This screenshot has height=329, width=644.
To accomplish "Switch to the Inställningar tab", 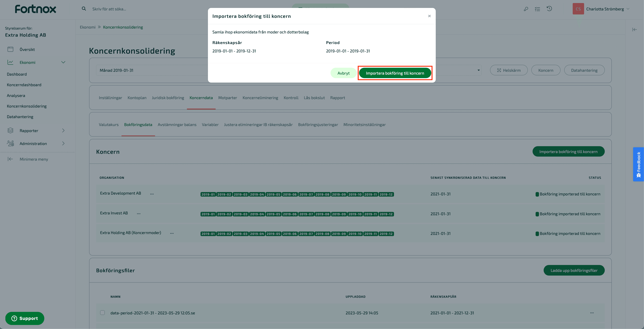I will [x=111, y=98].
